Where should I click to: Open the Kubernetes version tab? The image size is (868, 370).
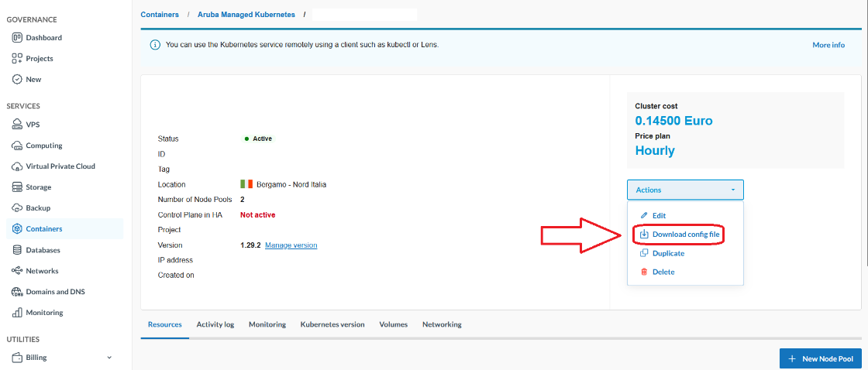click(x=332, y=324)
